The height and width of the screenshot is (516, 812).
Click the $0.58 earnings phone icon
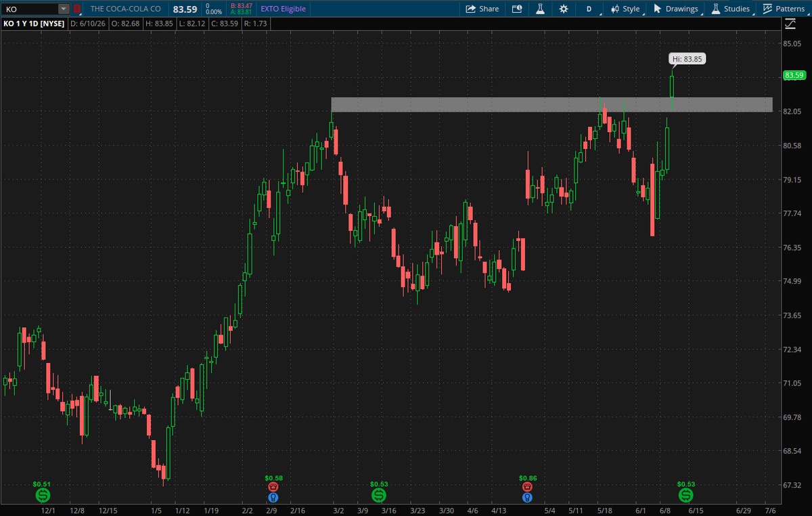click(273, 487)
